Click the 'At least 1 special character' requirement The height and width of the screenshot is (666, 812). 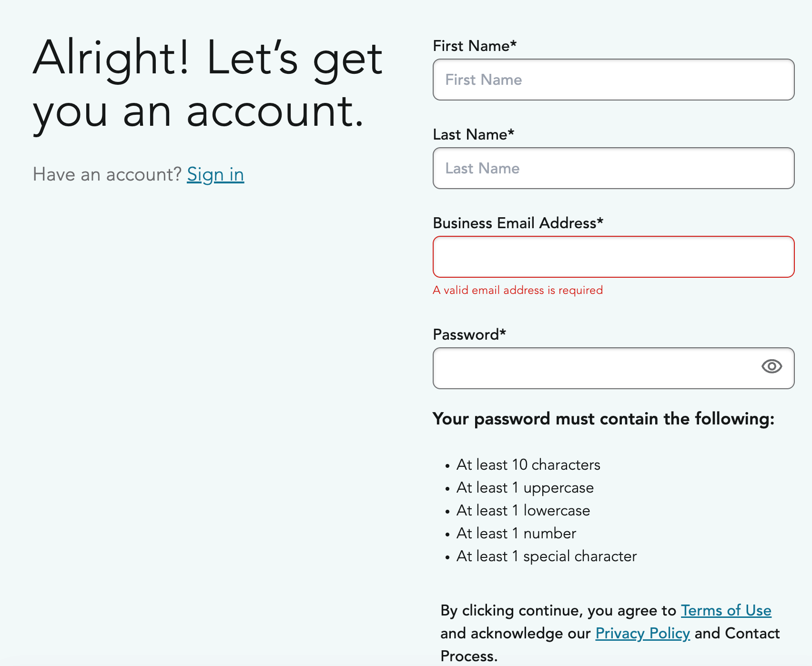(546, 556)
